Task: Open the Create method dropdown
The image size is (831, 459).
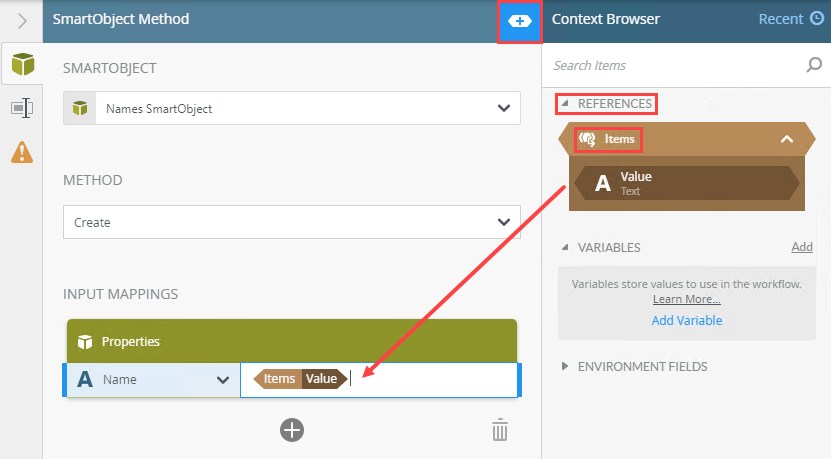Action: click(x=502, y=222)
